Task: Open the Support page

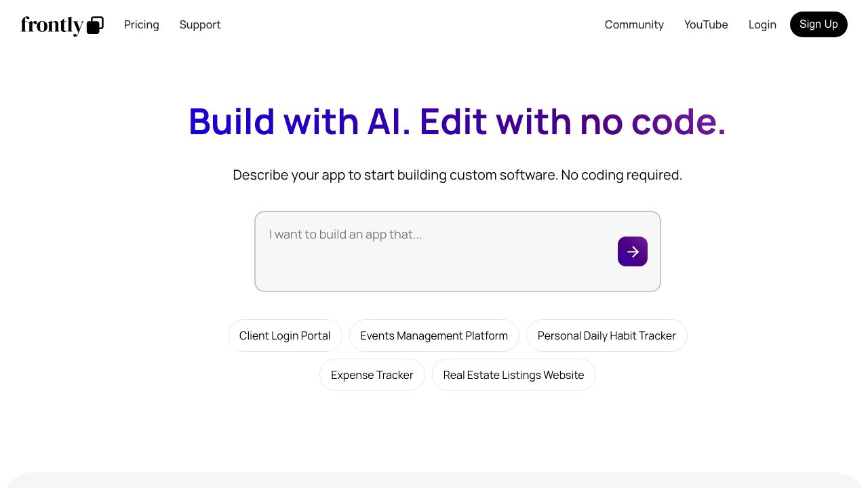Action: (x=200, y=24)
